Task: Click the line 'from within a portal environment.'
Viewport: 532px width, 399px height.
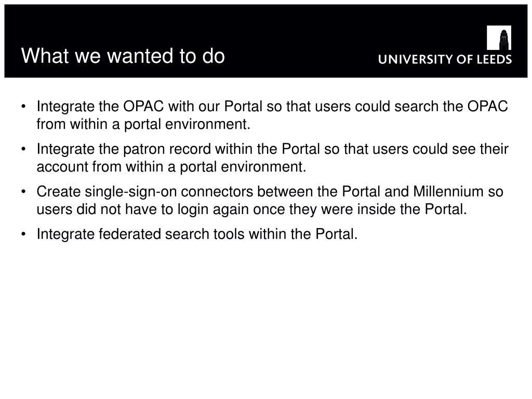Action: pyautogui.click(x=143, y=124)
